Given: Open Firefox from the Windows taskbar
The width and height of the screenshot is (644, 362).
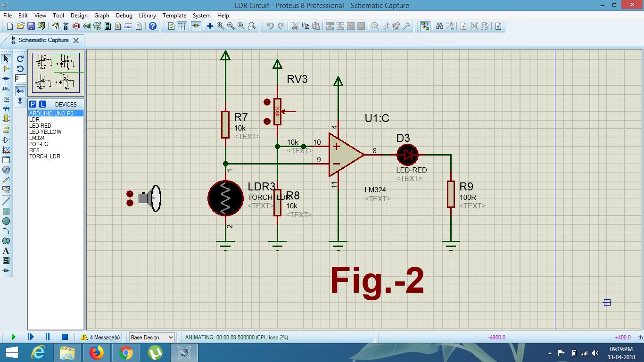Looking at the screenshot, I should 97,352.
